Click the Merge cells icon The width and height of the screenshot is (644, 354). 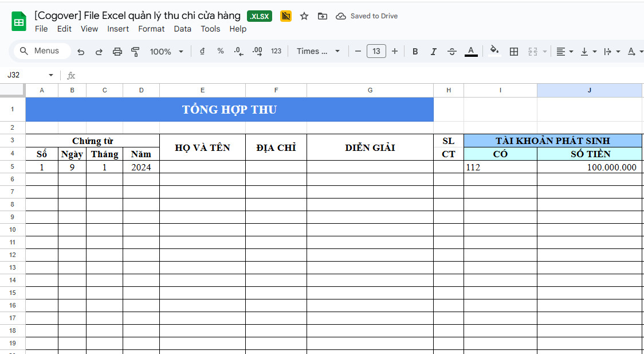(532, 51)
